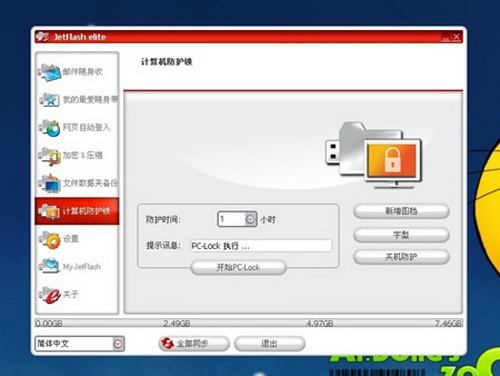Click the 新增图档 button
500x376 pixels.
401,211
